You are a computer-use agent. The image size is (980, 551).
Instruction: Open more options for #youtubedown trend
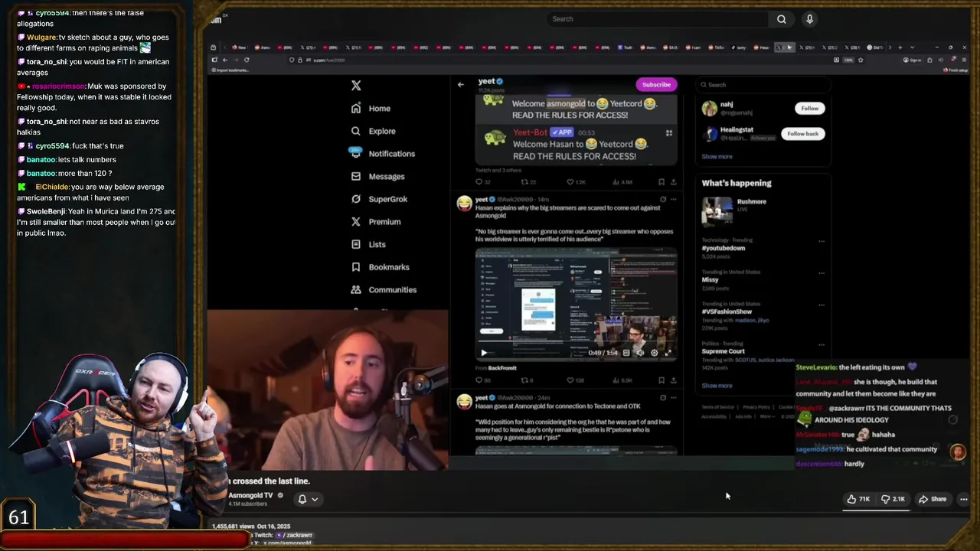822,241
